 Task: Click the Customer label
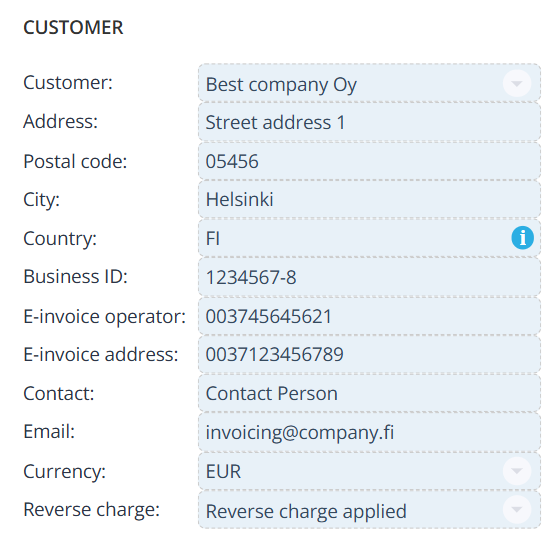68,82
